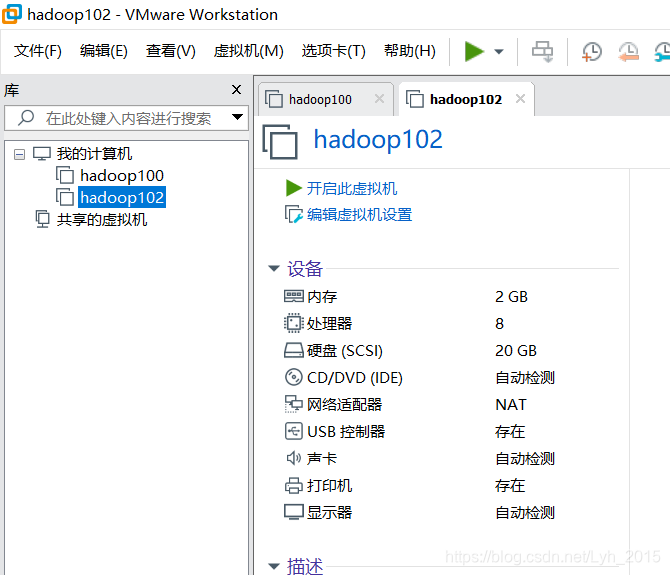Click the 20 GB disk size value
The height and width of the screenshot is (575, 670).
516,351
